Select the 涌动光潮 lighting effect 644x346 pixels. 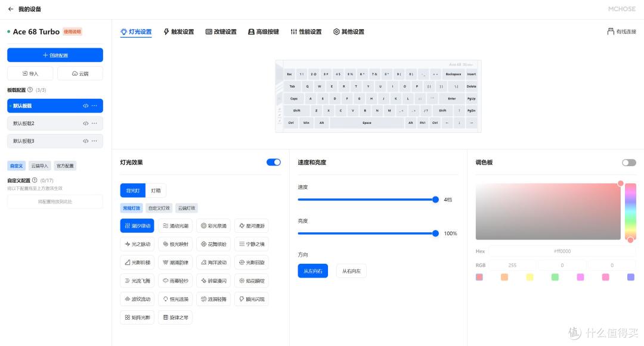[x=175, y=226]
